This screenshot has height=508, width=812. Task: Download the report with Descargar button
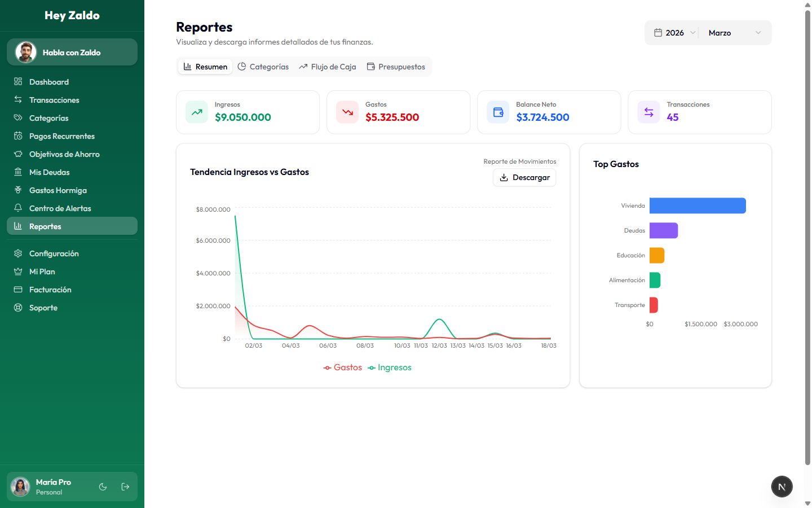524,177
